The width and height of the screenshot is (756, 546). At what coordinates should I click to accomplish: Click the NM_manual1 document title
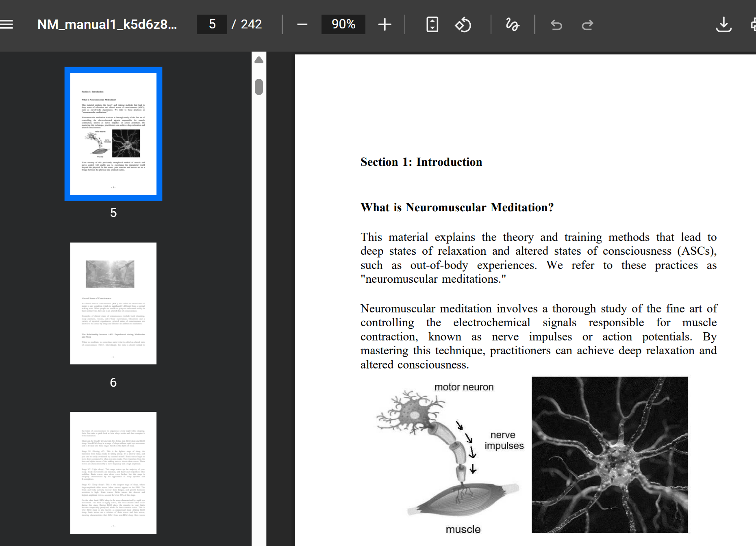click(x=107, y=24)
